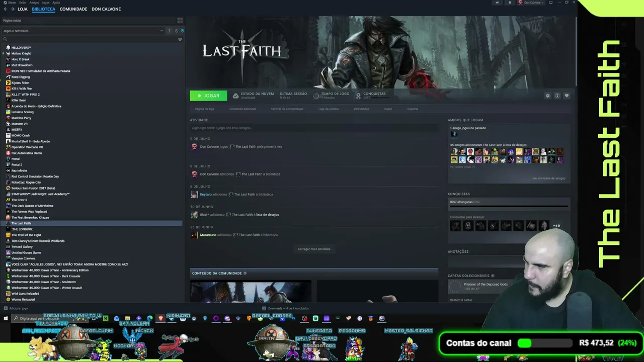The image size is (644, 362).
Task: Open the +49 more achievements indicator
Action: (556, 226)
